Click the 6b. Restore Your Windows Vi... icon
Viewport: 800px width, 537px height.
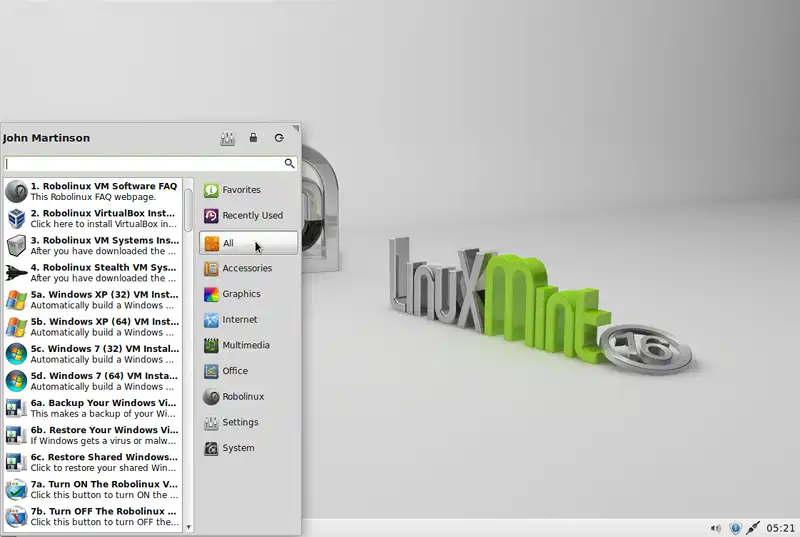[x=16, y=435]
